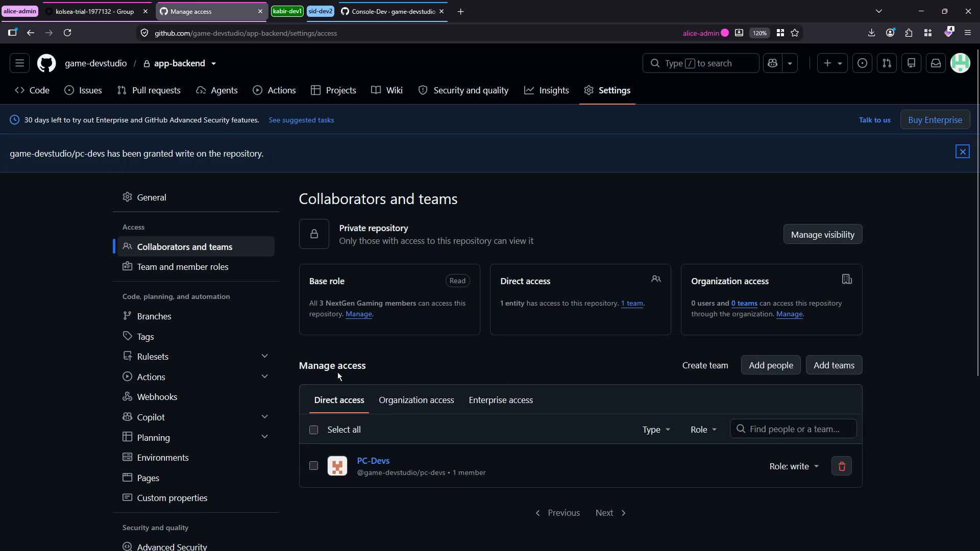Open the notifications inbox icon

[x=936, y=63]
